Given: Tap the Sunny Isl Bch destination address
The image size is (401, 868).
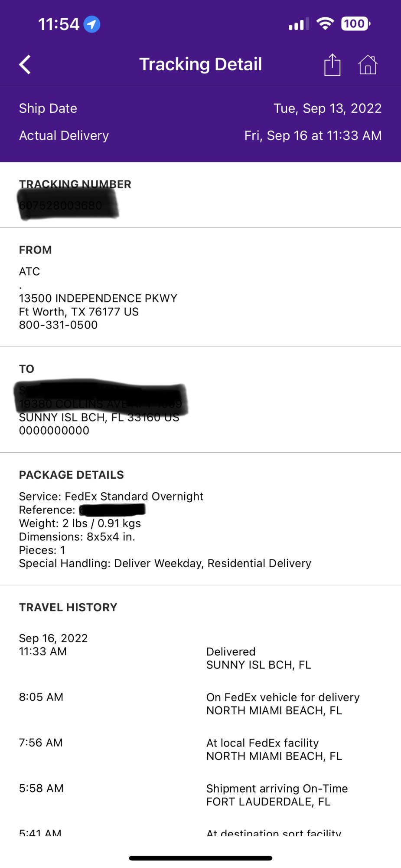Looking at the screenshot, I should click(x=99, y=418).
